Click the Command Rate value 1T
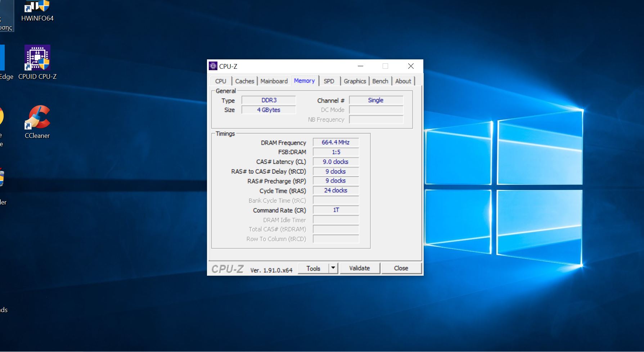 [x=335, y=210]
